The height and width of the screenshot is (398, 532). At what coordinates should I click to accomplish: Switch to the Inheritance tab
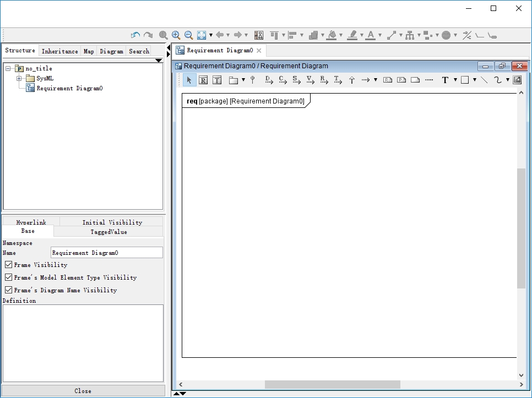59,51
